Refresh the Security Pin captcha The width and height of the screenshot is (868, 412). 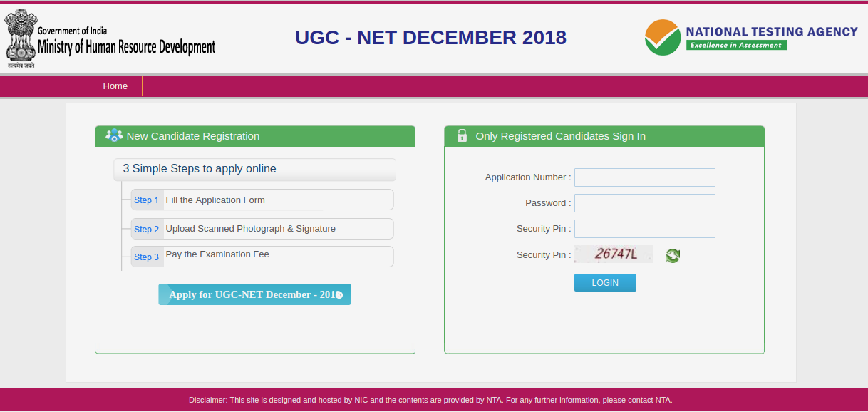coord(672,254)
